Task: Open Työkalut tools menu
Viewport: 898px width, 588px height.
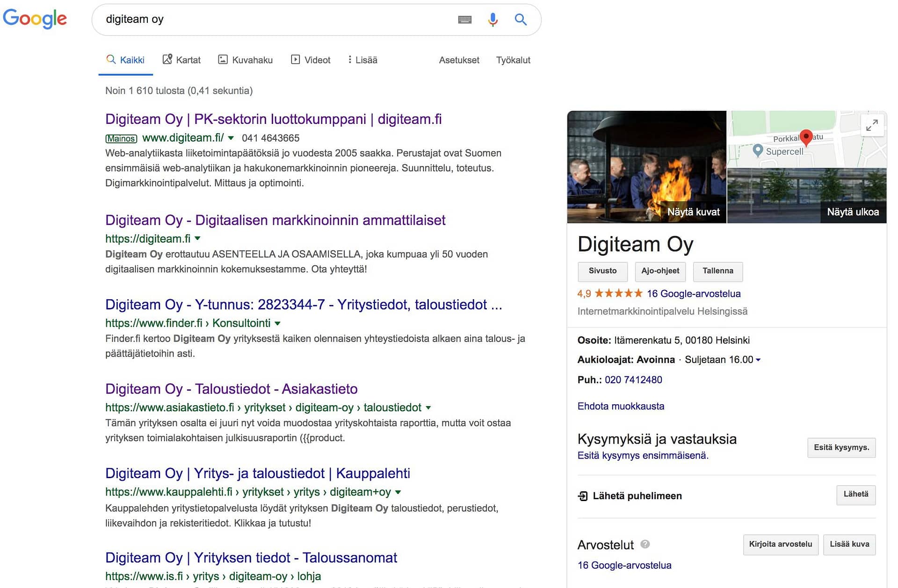Action: [x=513, y=60]
